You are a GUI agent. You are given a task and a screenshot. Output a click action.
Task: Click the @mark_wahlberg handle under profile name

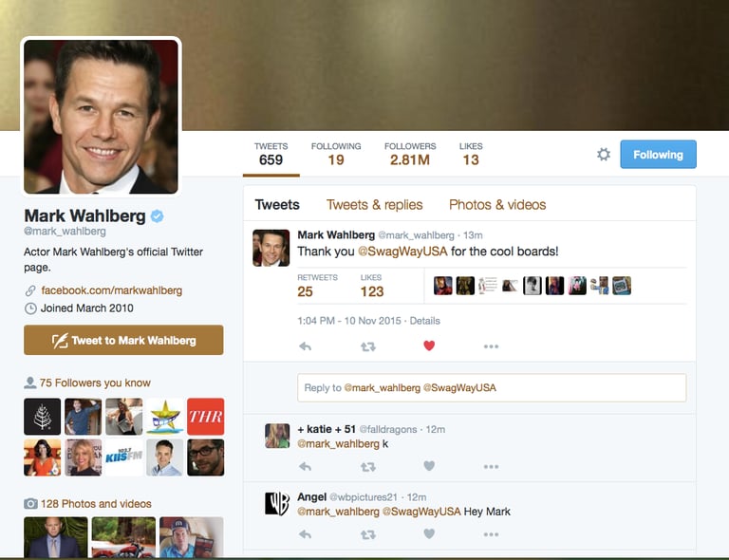click(65, 231)
